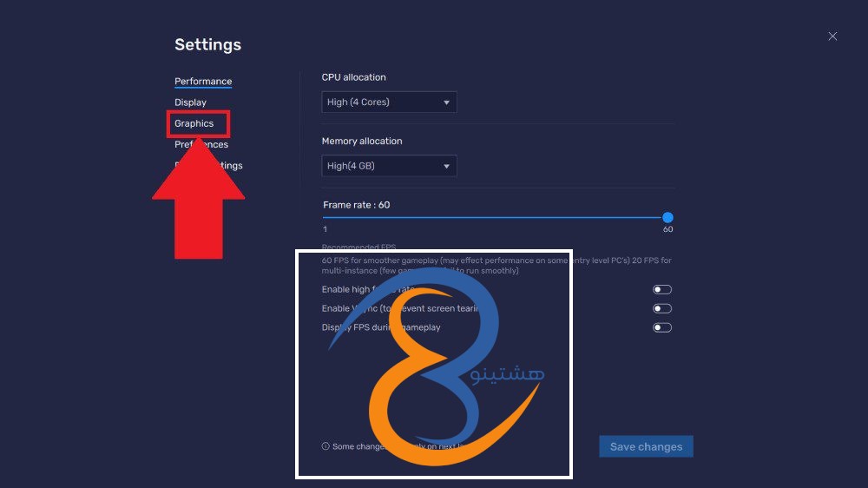Screen dimensions: 868x488
Task: Click the arrow icon on CPU allocation box
Action: point(447,102)
